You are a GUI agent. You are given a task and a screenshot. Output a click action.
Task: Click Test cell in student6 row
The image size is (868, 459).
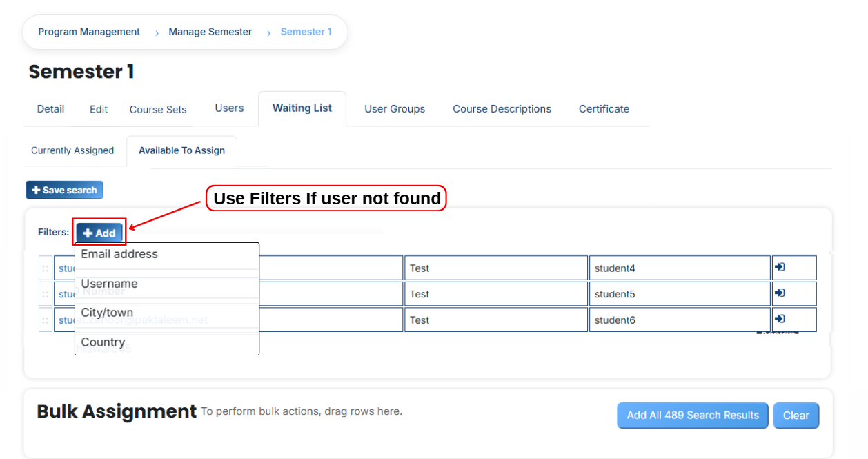(x=496, y=320)
